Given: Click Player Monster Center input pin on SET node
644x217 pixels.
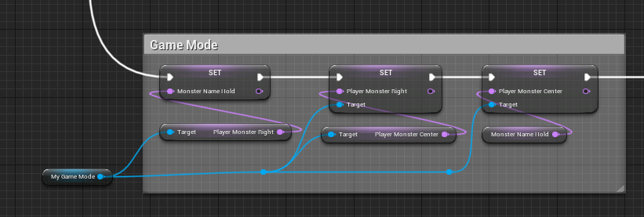Looking at the screenshot, I should tap(492, 91).
